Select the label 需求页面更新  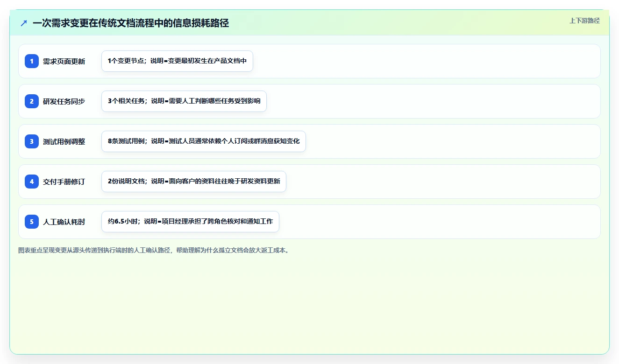(64, 61)
